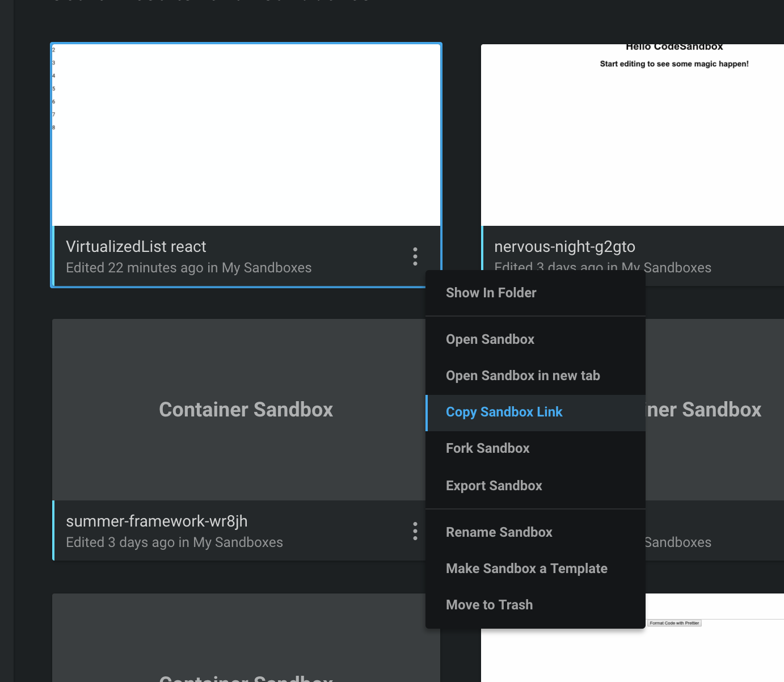Click the VirtualizedList react title
Screen dimensions: 784x682
coord(136,247)
